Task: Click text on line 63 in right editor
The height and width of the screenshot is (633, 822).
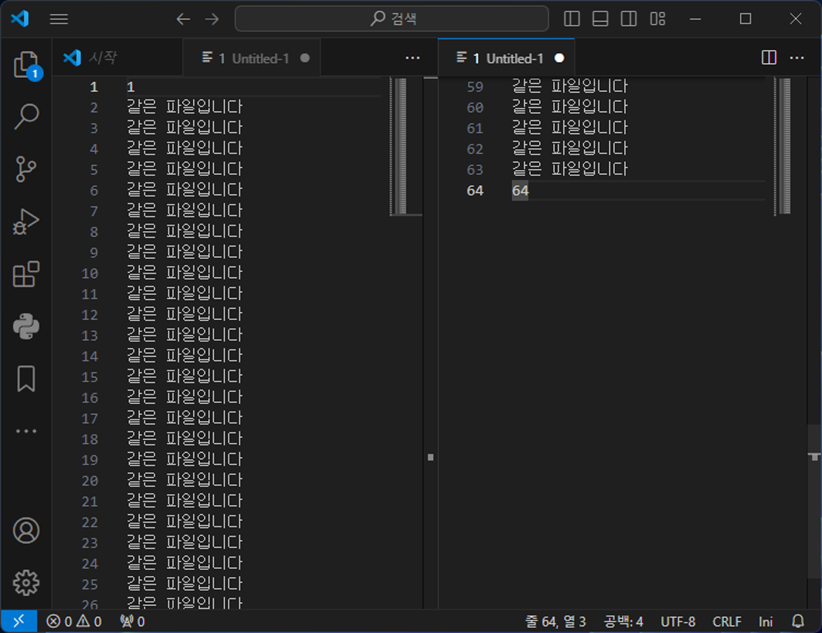Action: click(x=570, y=169)
